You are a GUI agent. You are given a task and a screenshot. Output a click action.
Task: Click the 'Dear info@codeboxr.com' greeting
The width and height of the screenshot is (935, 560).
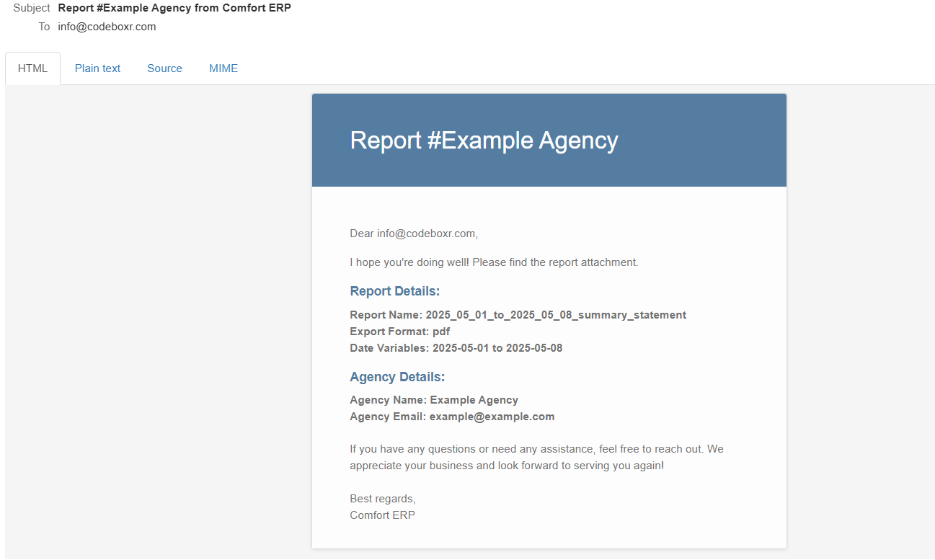(414, 234)
